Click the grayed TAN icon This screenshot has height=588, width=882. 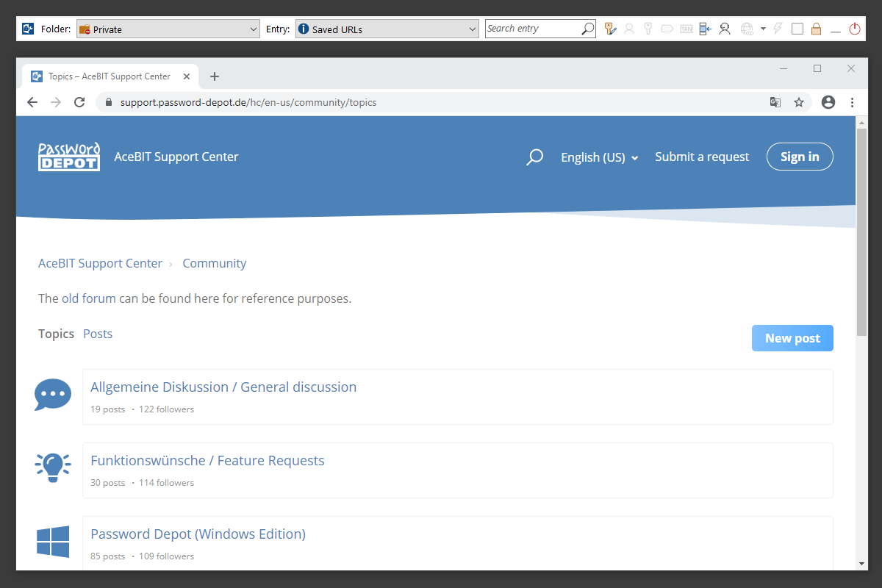point(686,29)
